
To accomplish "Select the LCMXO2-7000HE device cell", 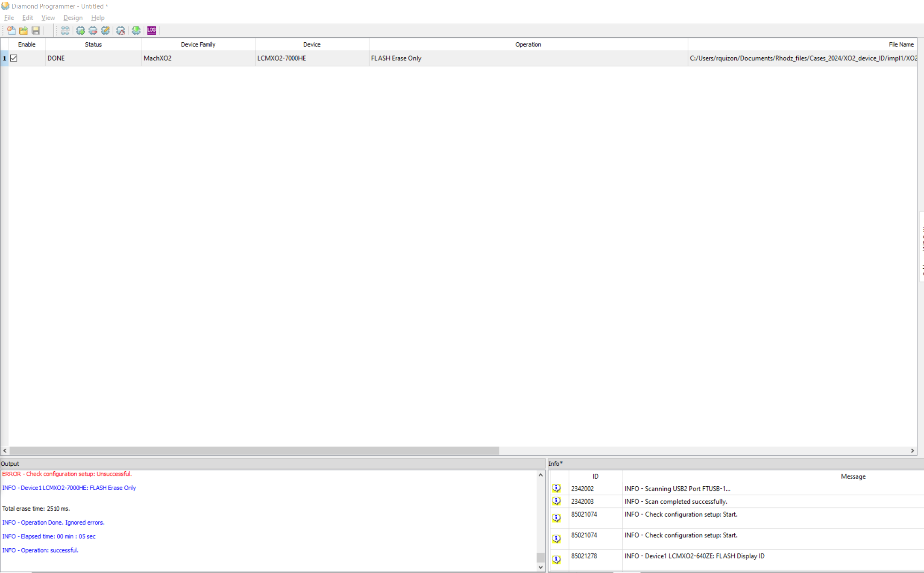I will point(282,58).
